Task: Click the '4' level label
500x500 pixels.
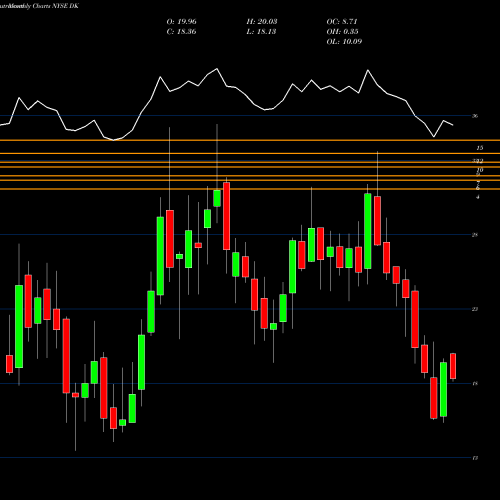Action: coord(478,197)
